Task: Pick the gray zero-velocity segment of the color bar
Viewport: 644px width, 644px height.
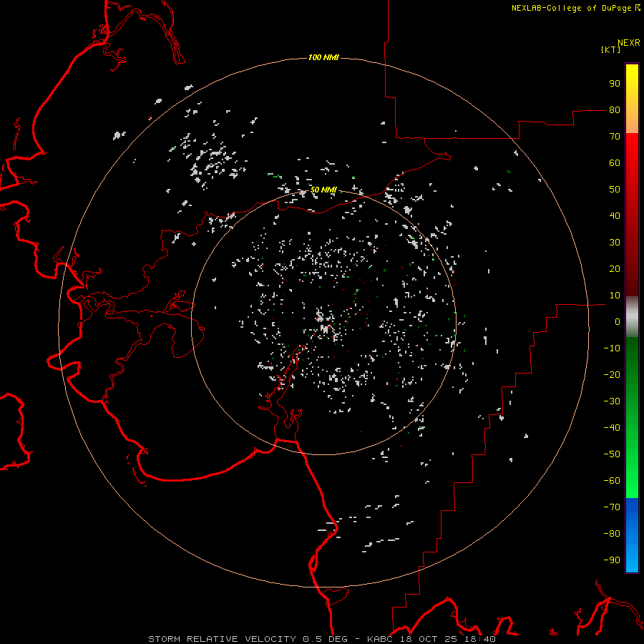Action: (632, 317)
